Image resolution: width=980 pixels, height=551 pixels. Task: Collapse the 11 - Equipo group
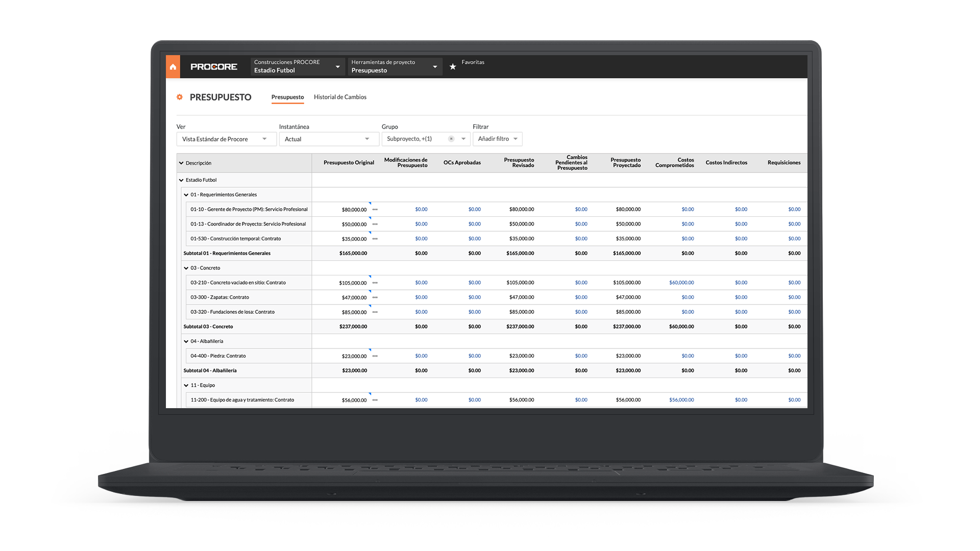tap(186, 385)
